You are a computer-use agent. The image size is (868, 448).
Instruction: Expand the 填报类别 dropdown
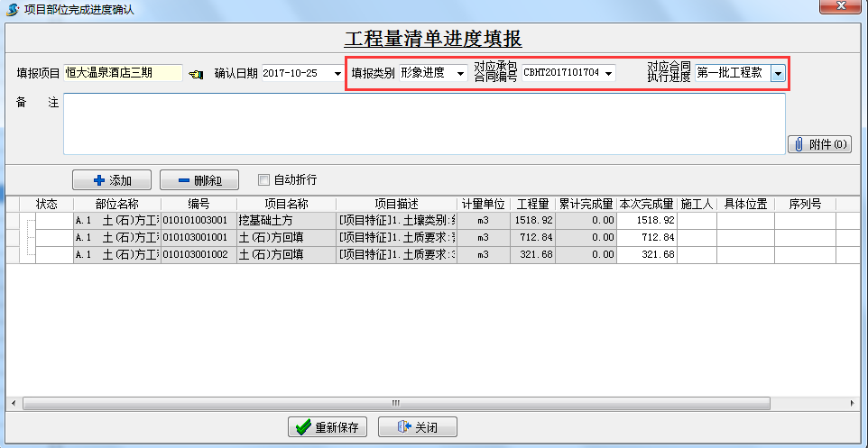[461, 74]
